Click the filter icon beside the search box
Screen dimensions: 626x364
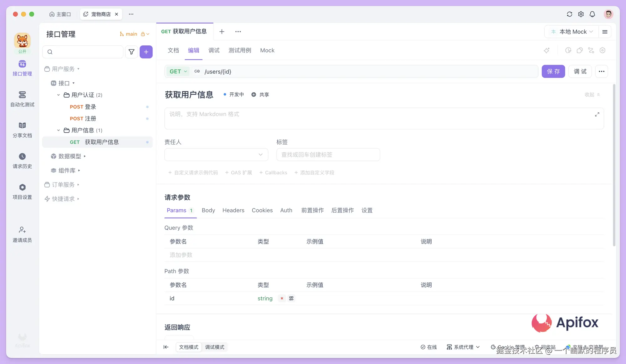tap(131, 52)
